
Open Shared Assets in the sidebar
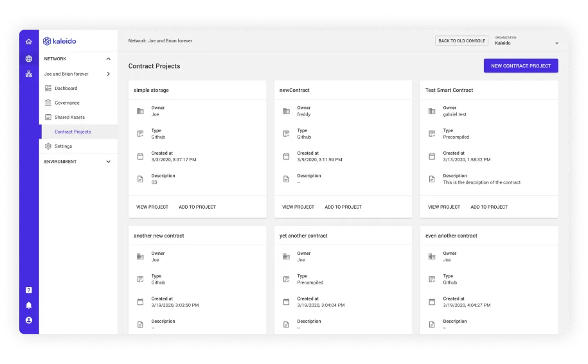78,117
